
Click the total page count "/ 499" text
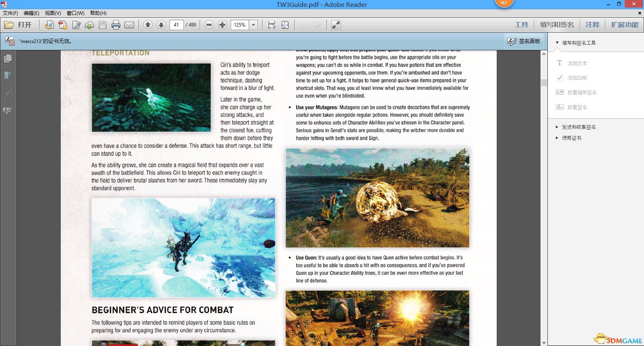[x=191, y=25]
